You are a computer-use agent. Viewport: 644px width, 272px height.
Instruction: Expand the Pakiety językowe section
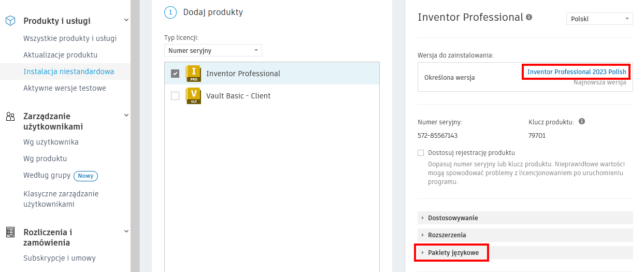[452, 253]
